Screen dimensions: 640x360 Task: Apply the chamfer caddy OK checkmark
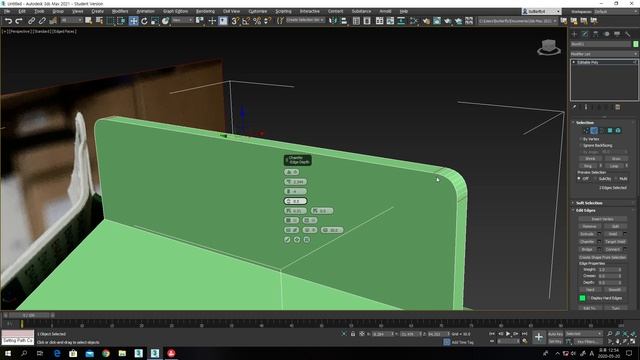[x=287, y=240]
